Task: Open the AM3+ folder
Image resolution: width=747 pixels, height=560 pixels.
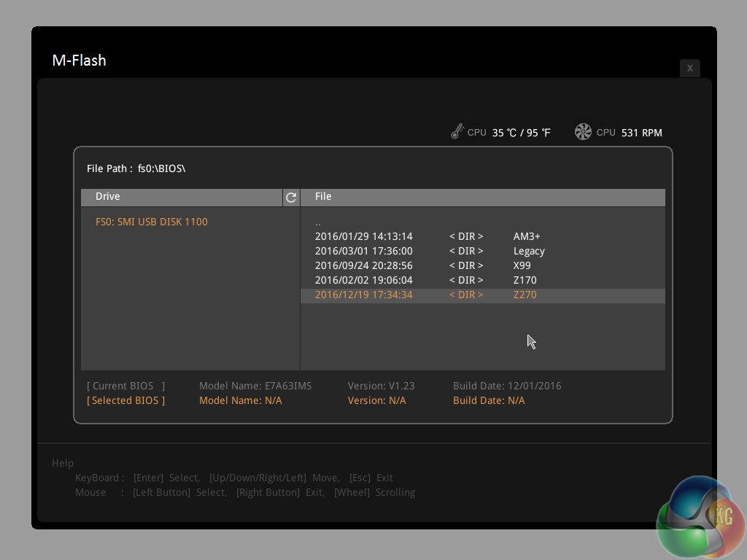Action: (x=526, y=236)
